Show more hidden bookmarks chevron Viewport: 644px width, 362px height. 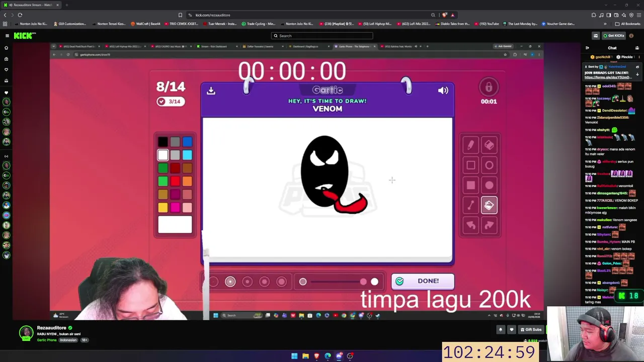point(605,24)
